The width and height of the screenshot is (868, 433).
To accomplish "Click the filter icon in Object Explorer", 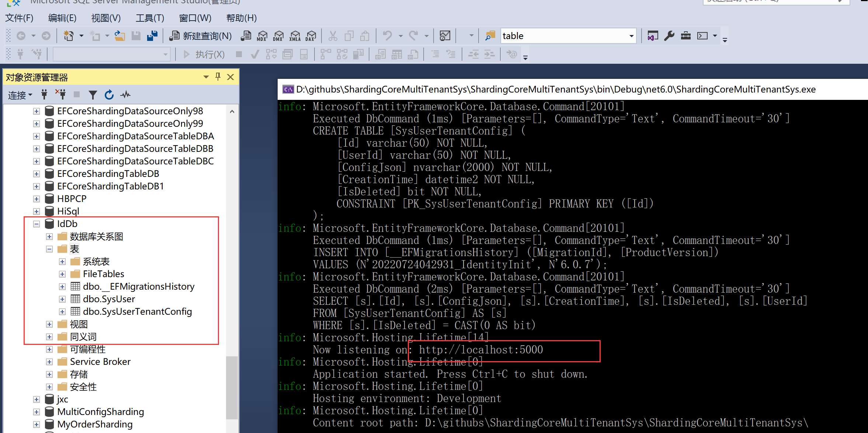I will coord(93,95).
